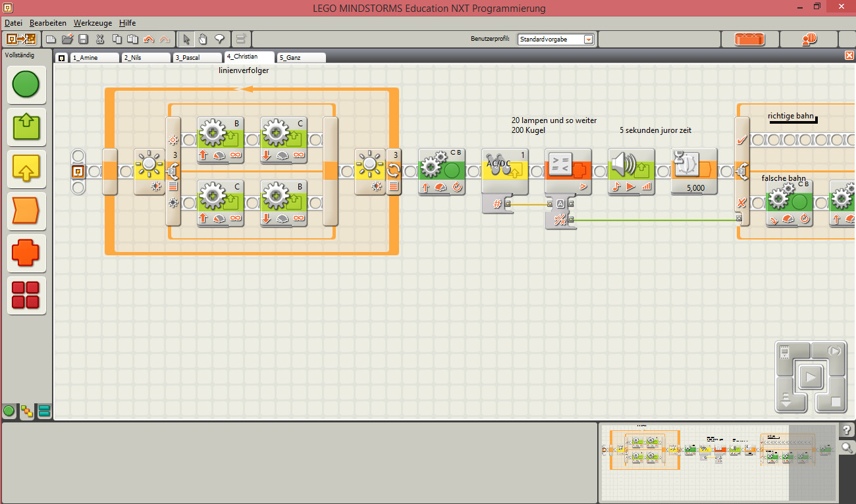Select the top-left motor B block in the switch
The image size is (856, 504).
pos(221,140)
